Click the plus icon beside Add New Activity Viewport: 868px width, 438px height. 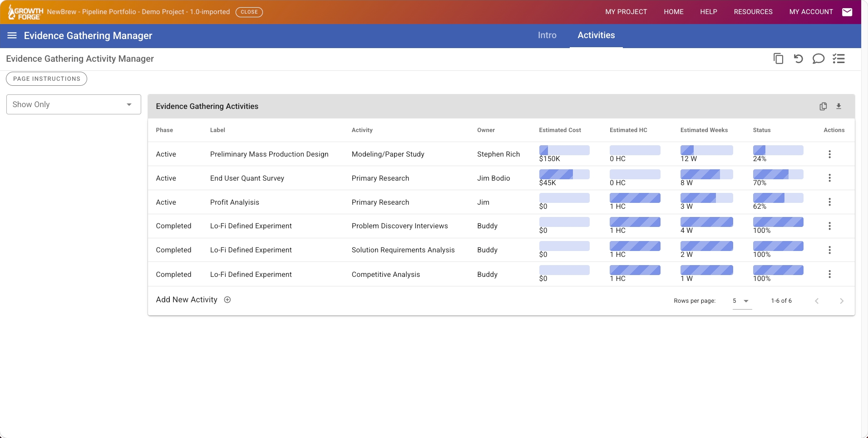[x=227, y=300]
